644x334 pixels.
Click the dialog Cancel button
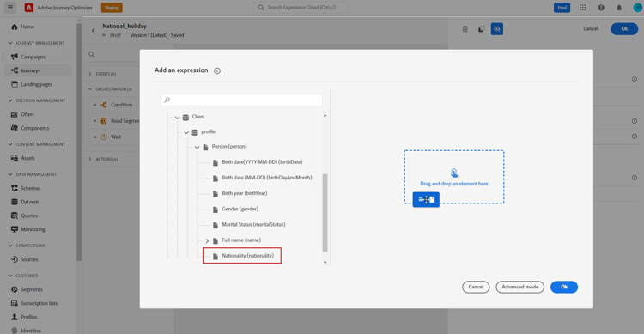pyautogui.click(x=476, y=287)
